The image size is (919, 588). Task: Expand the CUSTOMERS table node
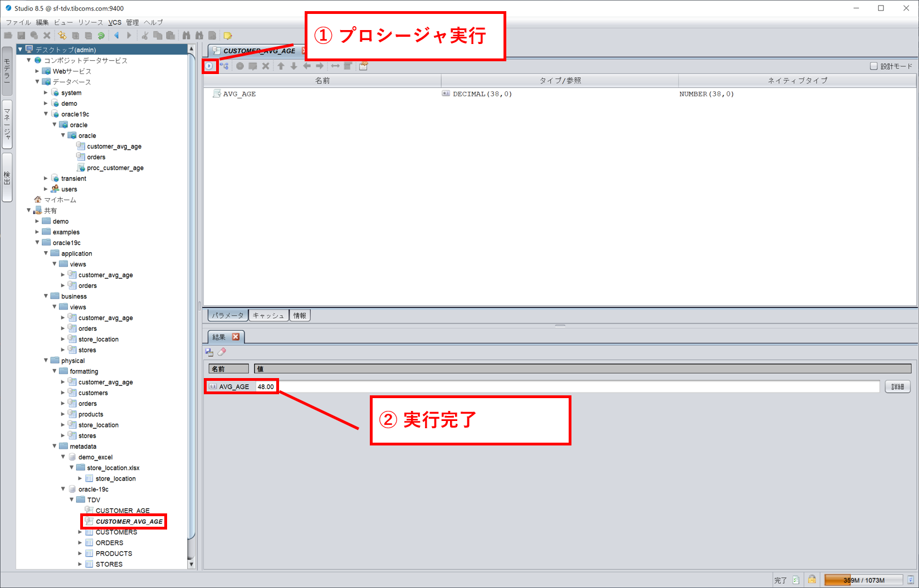[80, 532]
